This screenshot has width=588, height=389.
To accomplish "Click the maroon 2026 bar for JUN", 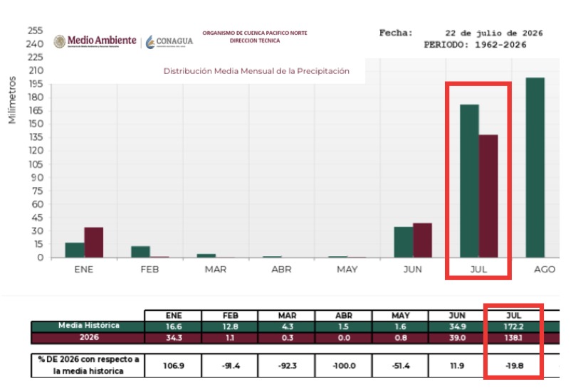I will coord(422,240).
